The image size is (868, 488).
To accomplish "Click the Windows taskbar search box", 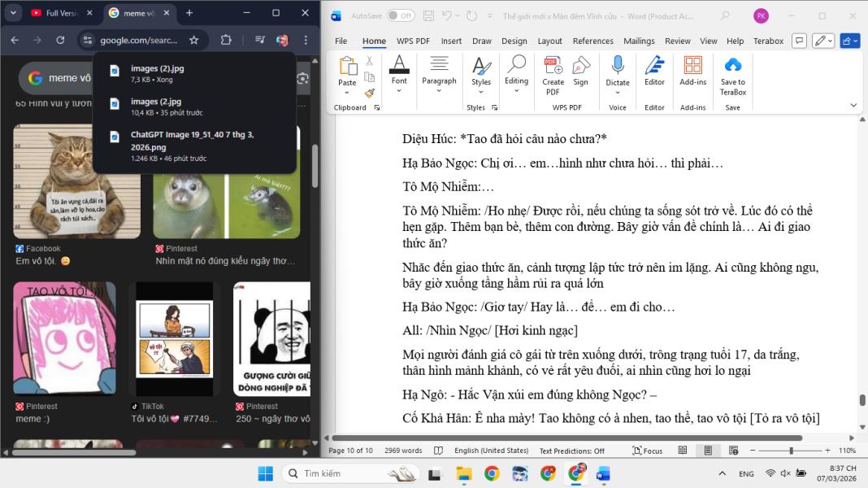I will pyautogui.click(x=351, y=473).
